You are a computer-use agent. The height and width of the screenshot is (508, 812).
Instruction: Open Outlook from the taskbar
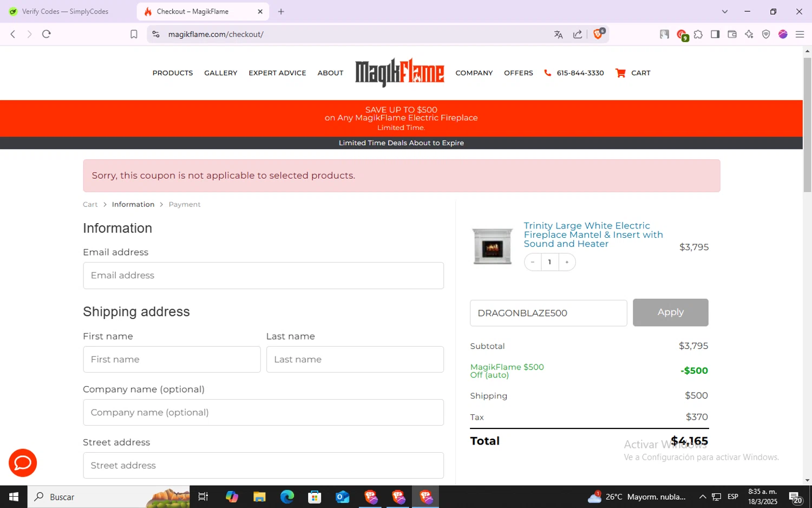click(x=343, y=497)
